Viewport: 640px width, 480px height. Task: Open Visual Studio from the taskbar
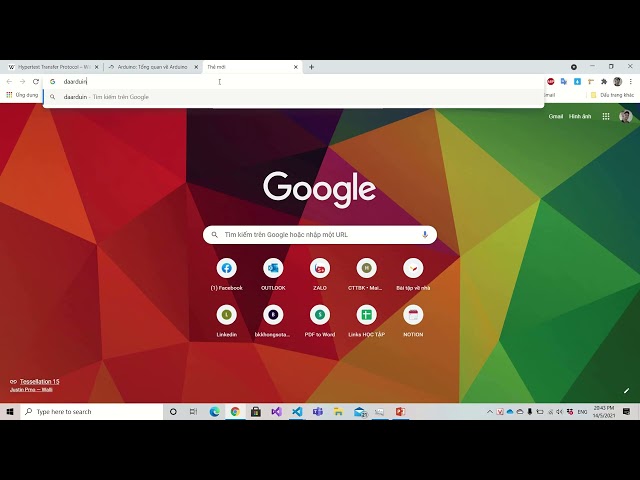pos(276,412)
